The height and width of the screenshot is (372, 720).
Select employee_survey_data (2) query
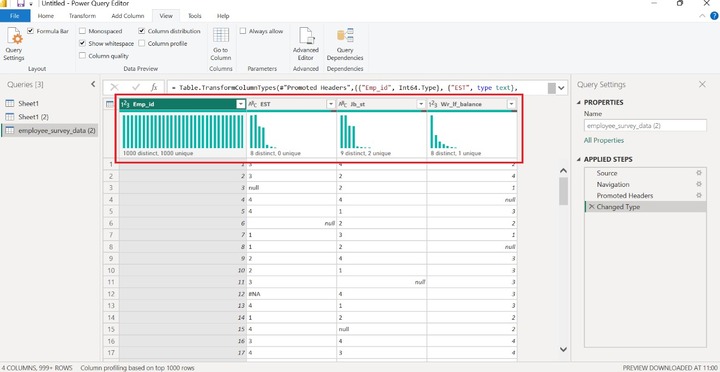click(50, 130)
